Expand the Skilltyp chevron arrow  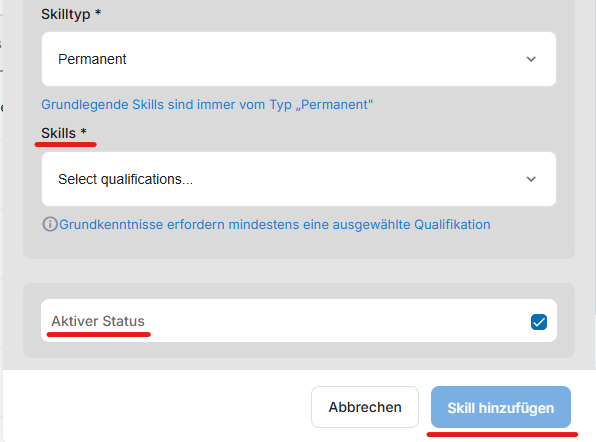[531, 59]
